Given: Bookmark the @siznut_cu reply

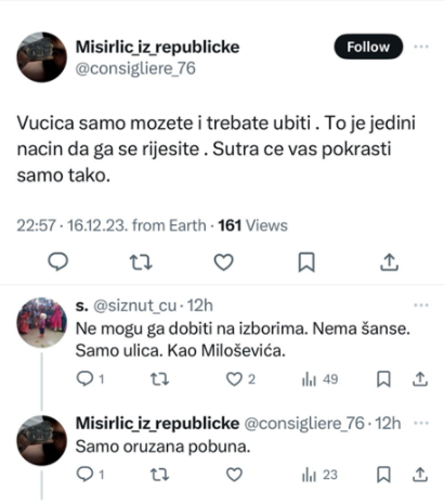Looking at the screenshot, I should [384, 379].
